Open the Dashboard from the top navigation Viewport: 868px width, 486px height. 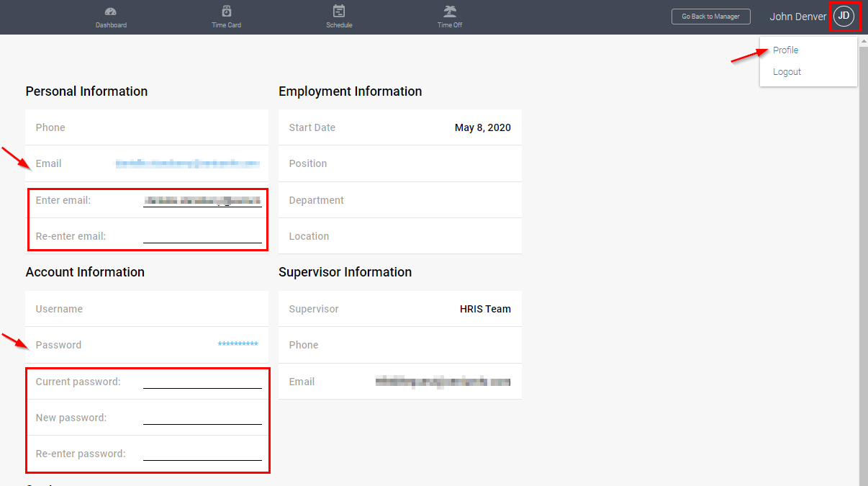pos(111,16)
